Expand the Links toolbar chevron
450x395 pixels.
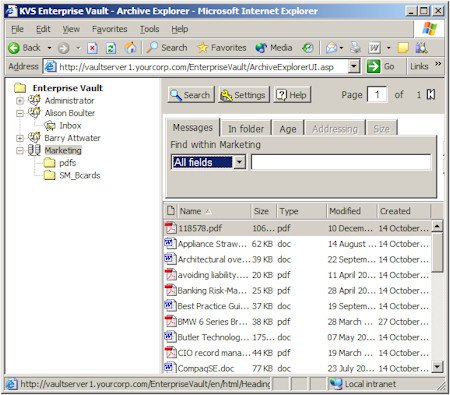coord(438,63)
